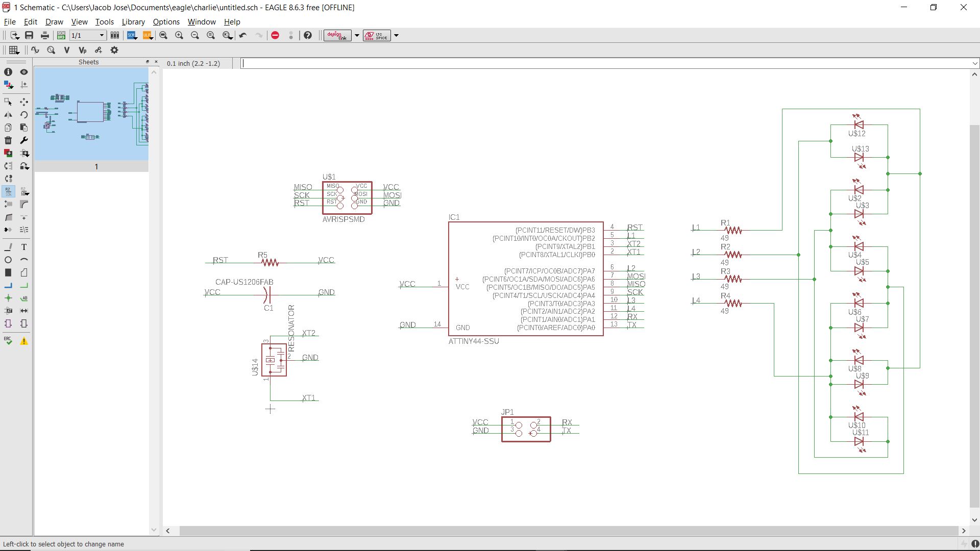The height and width of the screenshot is (551, 980).
Task: Toggle the grid settings button
Action: (14, 50)
